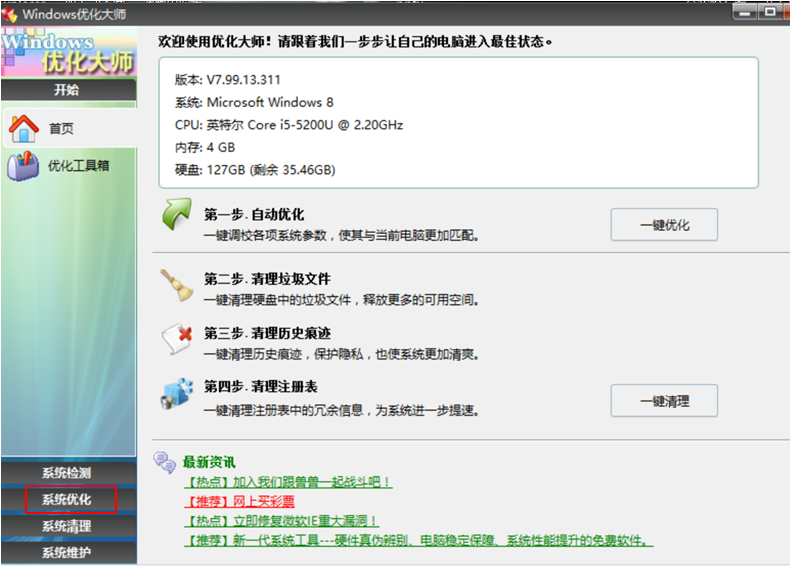Open the 系统清理 section
This screenshot has width=791, height=567.
(x=69, y=527)
